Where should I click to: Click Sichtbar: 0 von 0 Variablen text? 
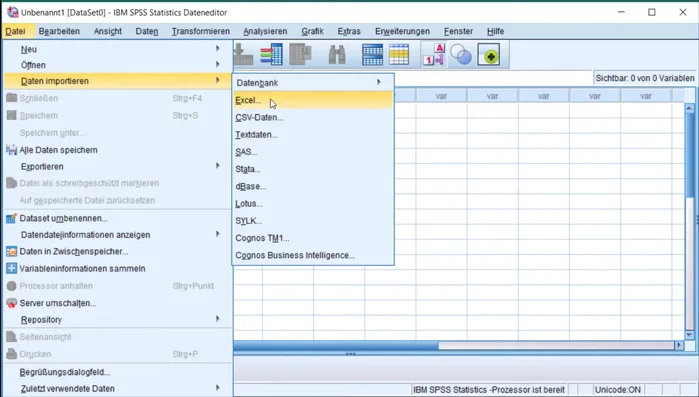[x=645, y=78]
